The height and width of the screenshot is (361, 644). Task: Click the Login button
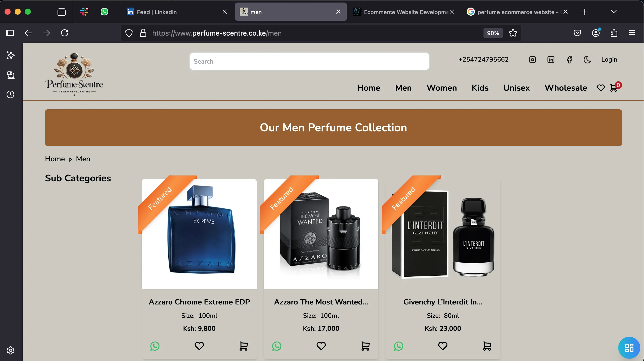[x=609, y=59]
